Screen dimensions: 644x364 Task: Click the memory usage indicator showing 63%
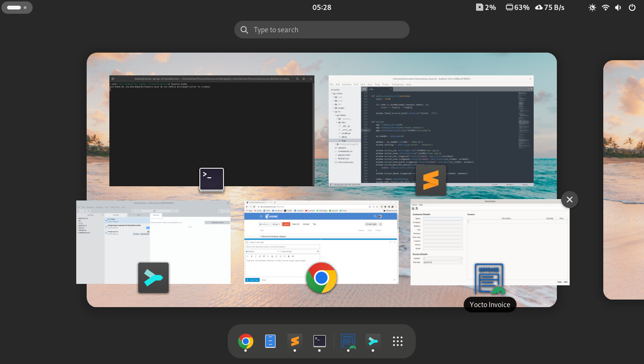pos(517,8)
